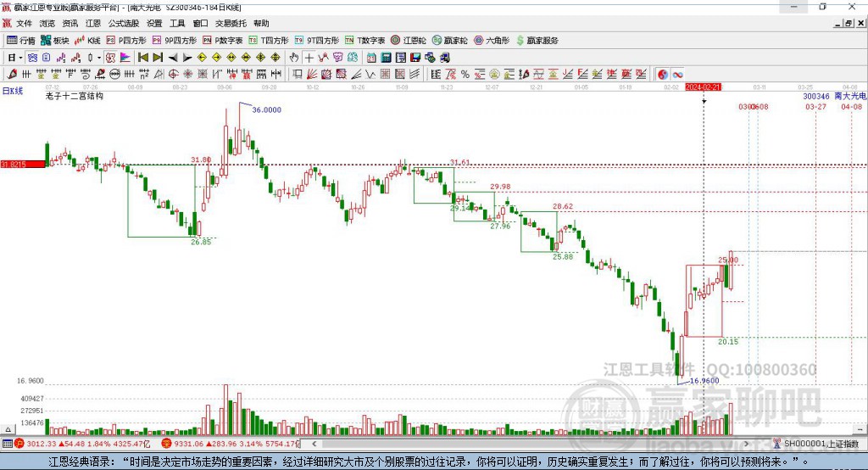The width and height of the screenshot is (868, 470).
Task: Select the spiral drawing tool
Action: (85, 75)
